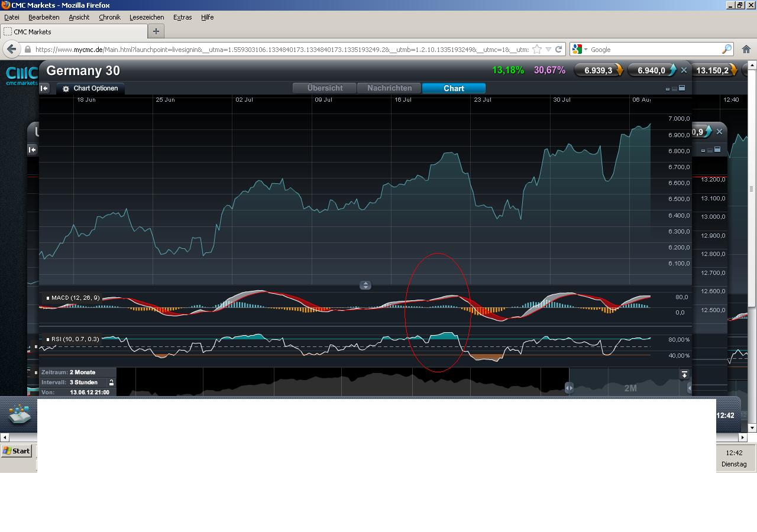Viewport: 757px width, 532px height.
Task: Click the Firefox back navigation arrow
Action: 11,49
